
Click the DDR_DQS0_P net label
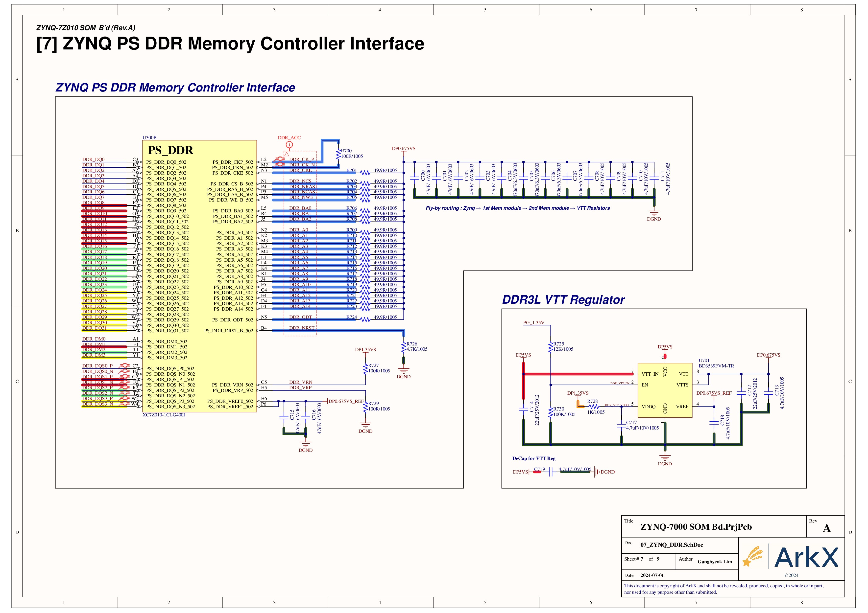[97, 366]
